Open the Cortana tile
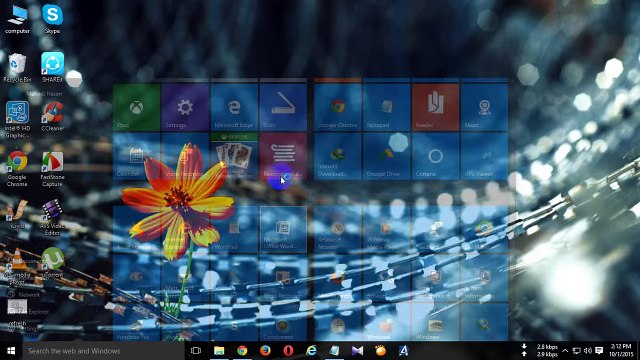The image size is (640, 360). tap(436, 156)
